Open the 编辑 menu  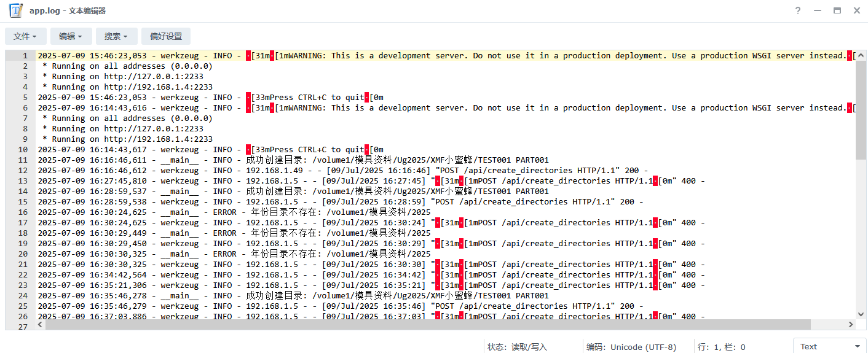(71, 36)
